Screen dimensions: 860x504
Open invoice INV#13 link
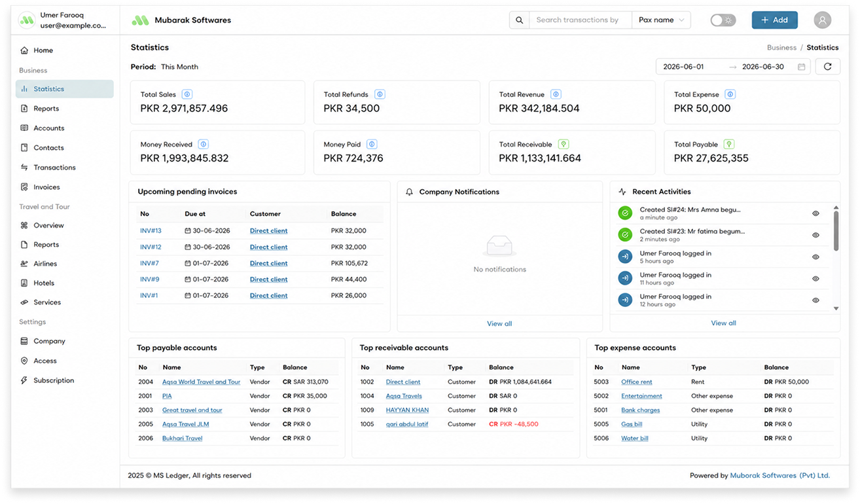pyautogui.click(x=151, y=231)
